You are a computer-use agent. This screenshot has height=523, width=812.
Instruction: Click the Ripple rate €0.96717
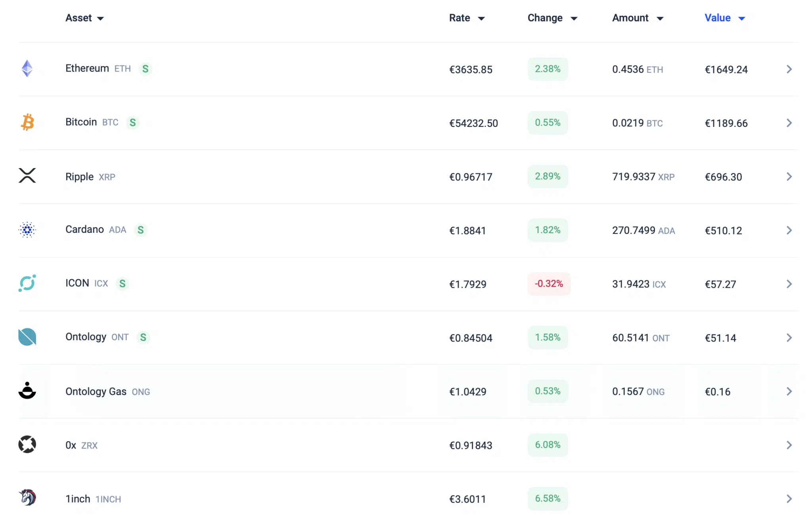(x=471, y=177)
